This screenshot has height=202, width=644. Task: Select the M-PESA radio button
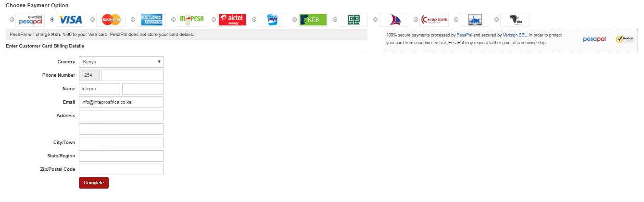[173, 20]
